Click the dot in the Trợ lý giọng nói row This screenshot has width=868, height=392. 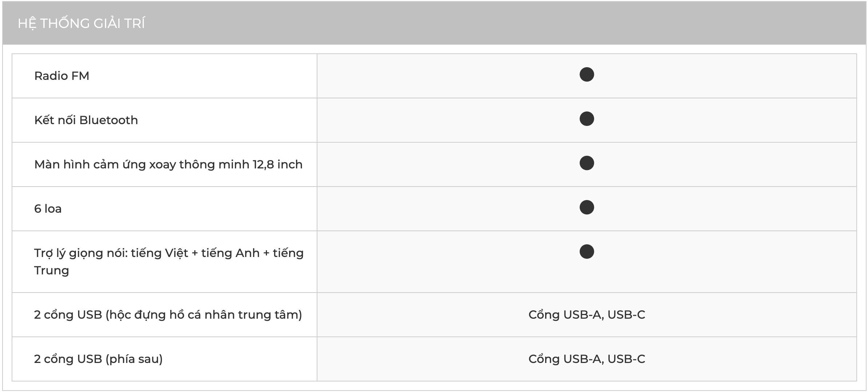point(587,252)
